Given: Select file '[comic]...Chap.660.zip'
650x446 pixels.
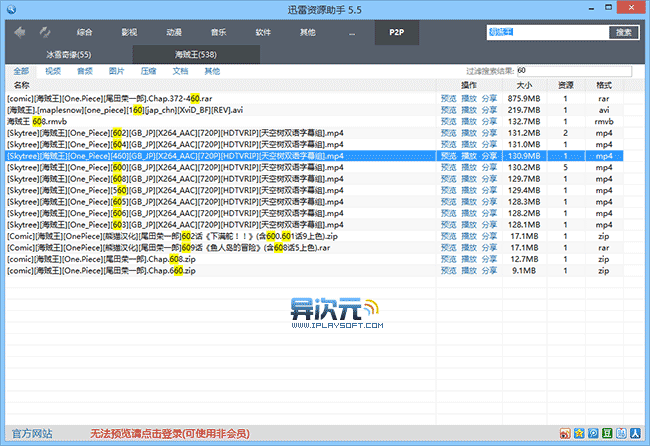Looking at the screenshot, I should 101,271.
